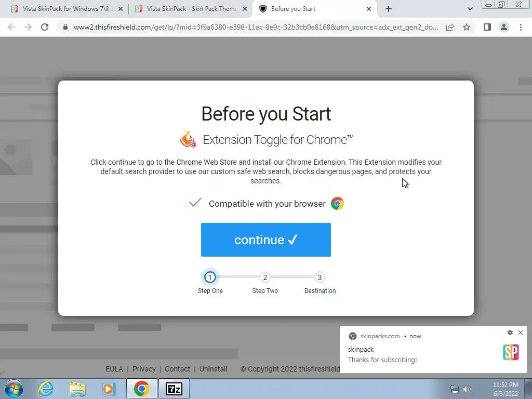Click the Chrome logo beside Compatible text

click(x=337, y=204)
